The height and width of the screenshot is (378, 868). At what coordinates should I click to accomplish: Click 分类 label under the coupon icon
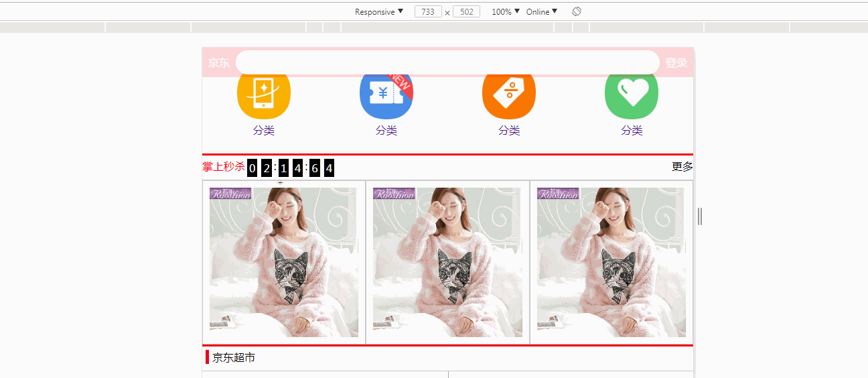point(386,131)
